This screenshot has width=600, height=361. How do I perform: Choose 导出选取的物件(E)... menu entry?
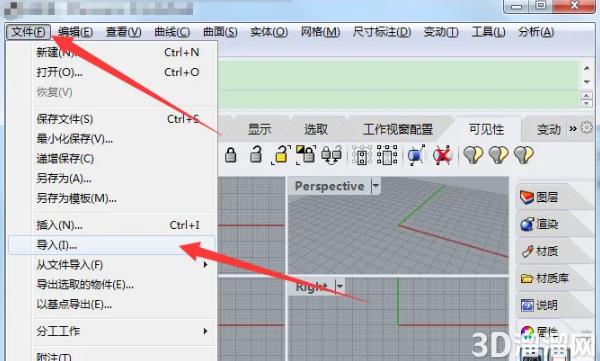[x=111, y=284]
